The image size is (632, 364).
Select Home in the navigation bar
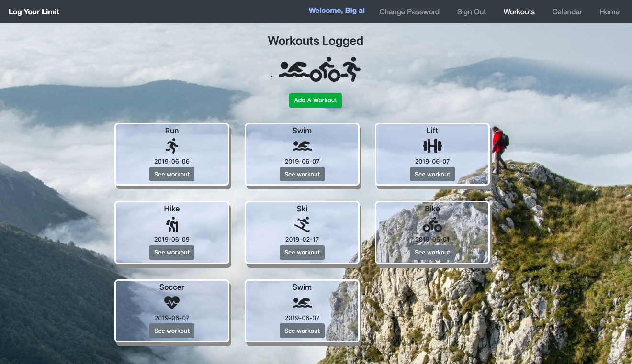(609, 11)
